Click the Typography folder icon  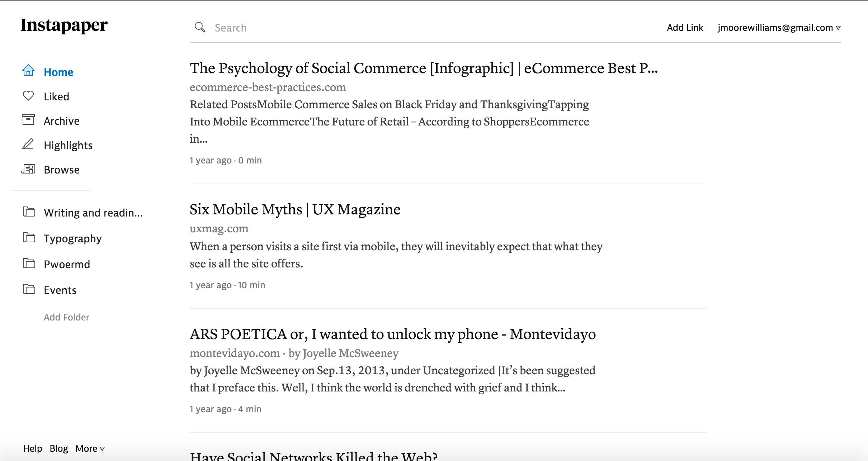(29, 238)
